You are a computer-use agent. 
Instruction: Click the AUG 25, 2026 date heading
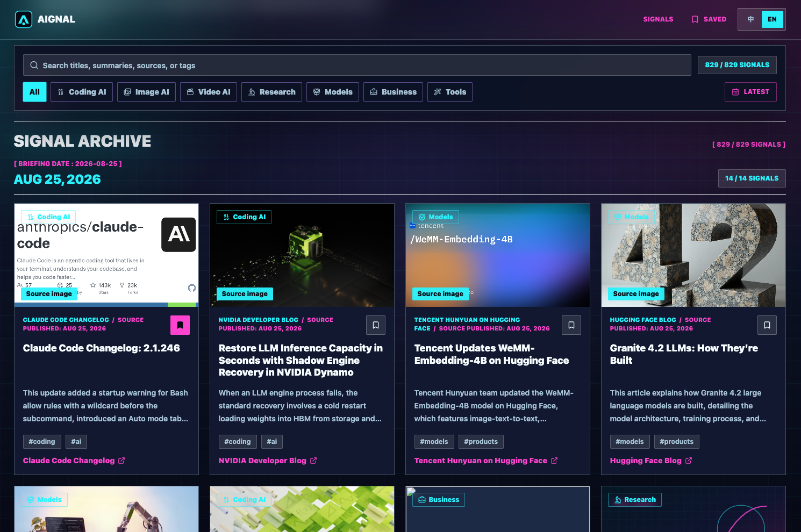pos(58,179)
